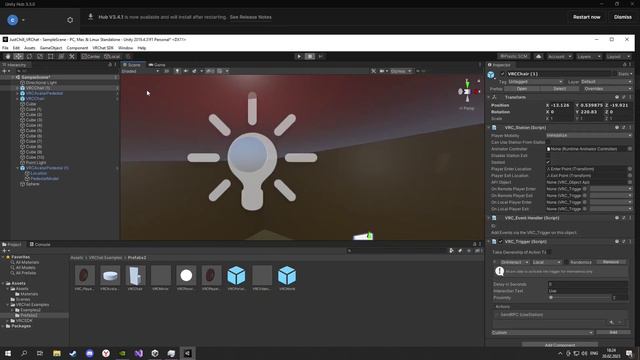This screenshot has width=640, height=360.
Task: Open the VRChat SDK menu
Action: click(103, 48)
